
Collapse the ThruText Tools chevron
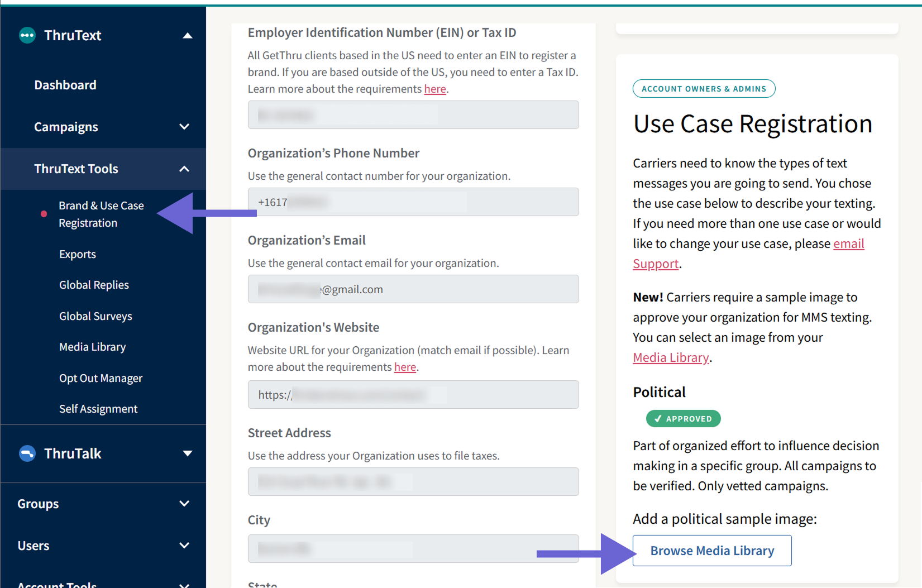pyautogui.click(x=184, y=169)
